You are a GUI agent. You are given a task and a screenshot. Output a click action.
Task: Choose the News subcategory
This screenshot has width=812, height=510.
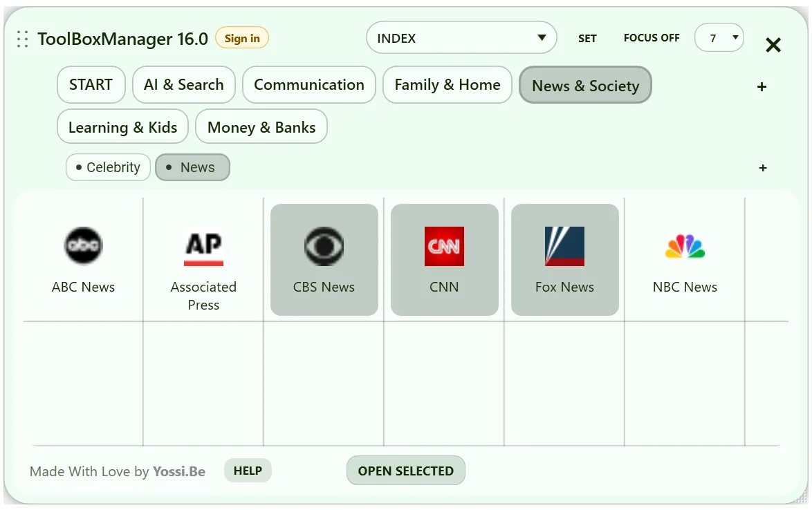tap(193, 168)
